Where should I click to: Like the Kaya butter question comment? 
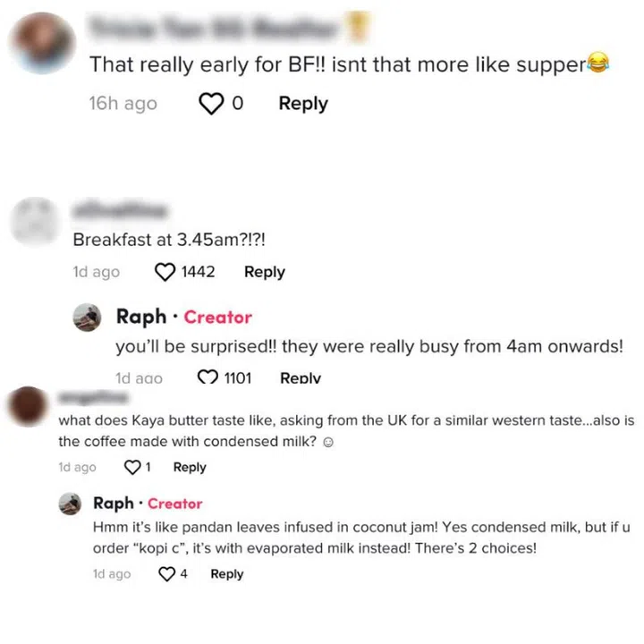(x=132, y=468)
